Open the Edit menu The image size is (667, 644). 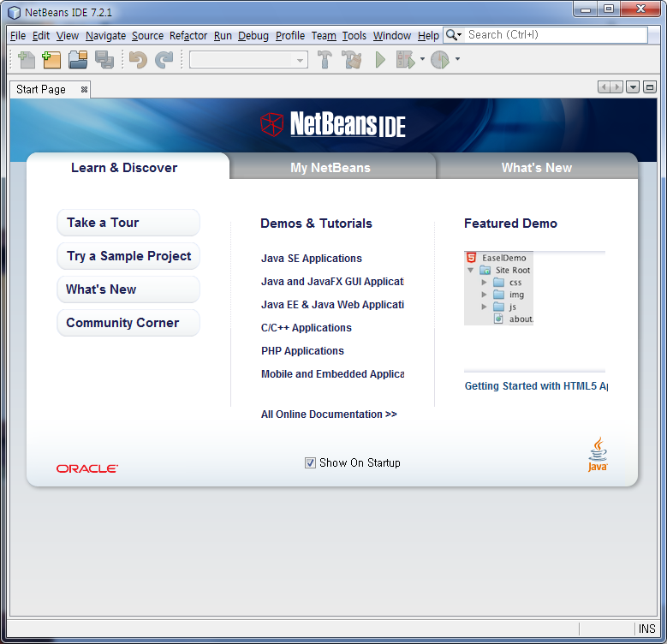point(41,35)
